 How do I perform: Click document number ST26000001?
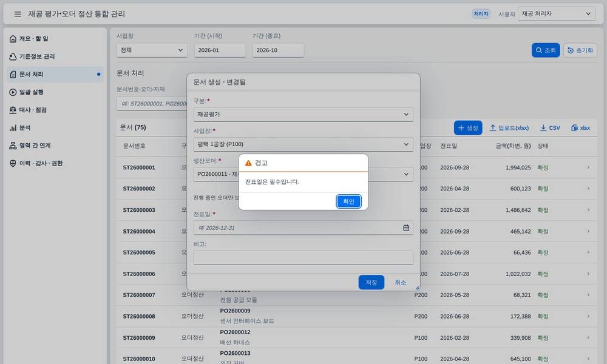139,167
